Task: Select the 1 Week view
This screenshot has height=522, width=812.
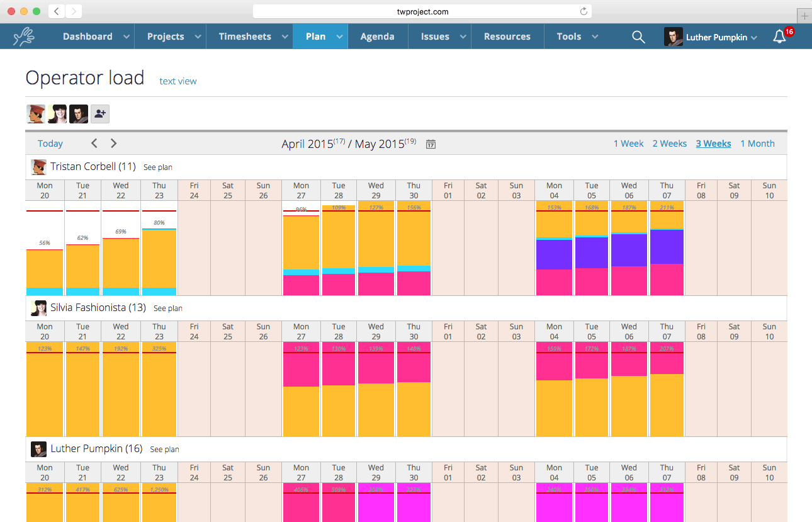Action: click(x=628, y=144)
